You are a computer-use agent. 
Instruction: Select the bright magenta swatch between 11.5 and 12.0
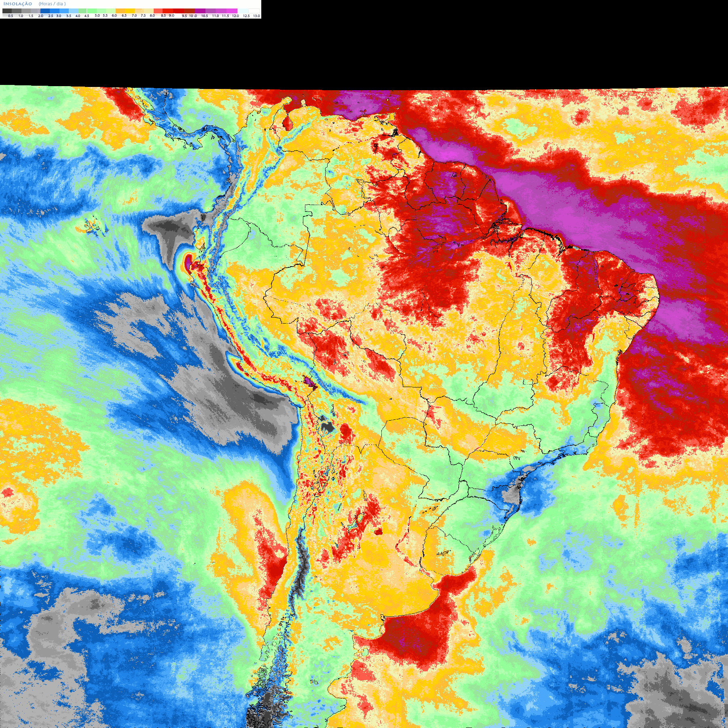click(x=232, y=11)
